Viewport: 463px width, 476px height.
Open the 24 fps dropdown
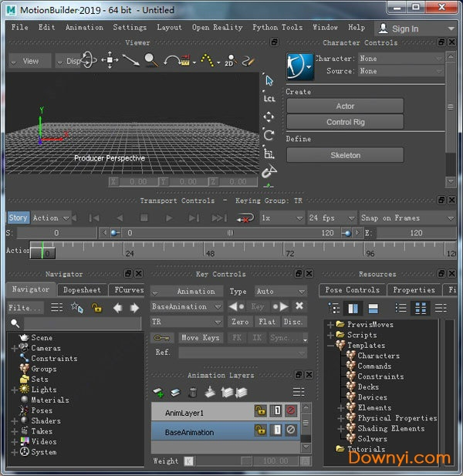click(x=332, y=218)
